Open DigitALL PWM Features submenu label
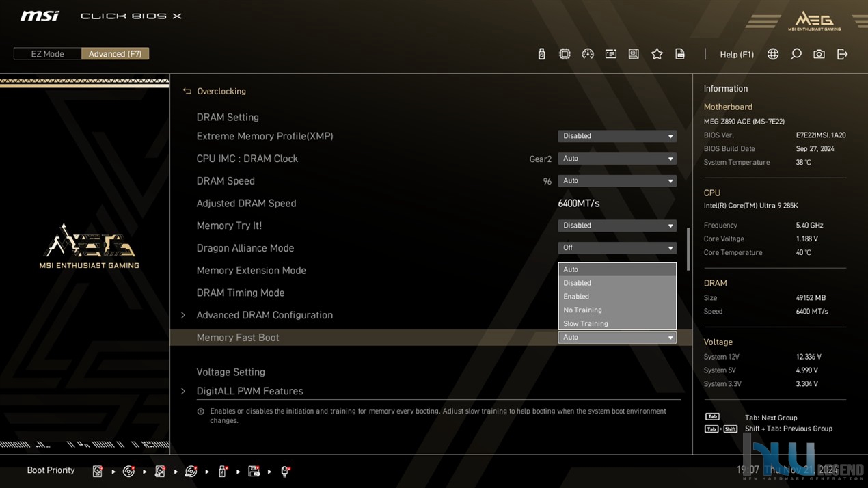 249,391
